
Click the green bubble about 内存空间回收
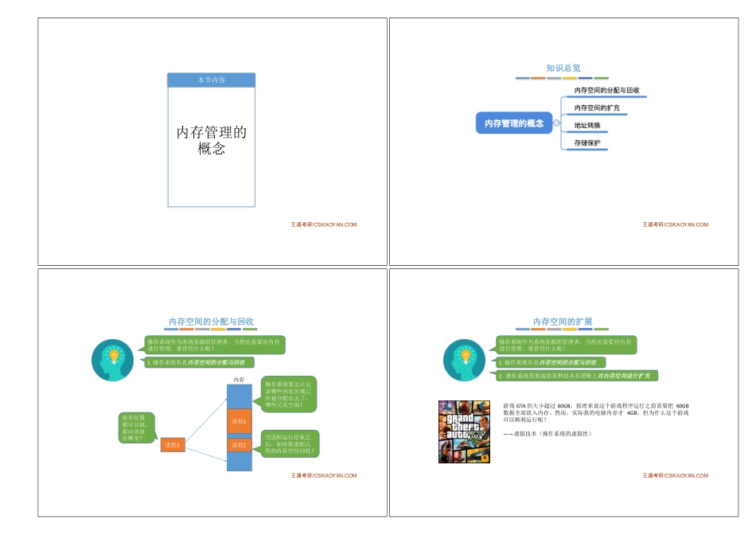[x=289, y=445]
